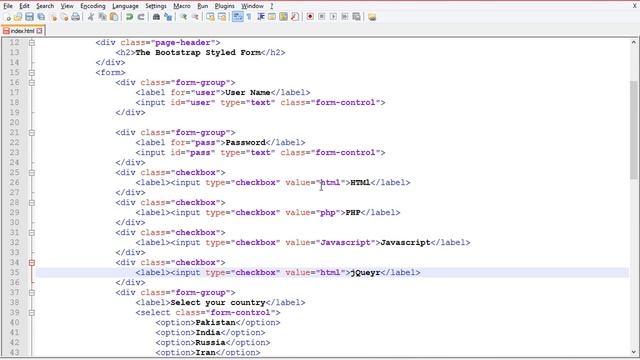Open the Search menu
The width and height of the screenshot is (640, 360).
(x=45, y=6)
